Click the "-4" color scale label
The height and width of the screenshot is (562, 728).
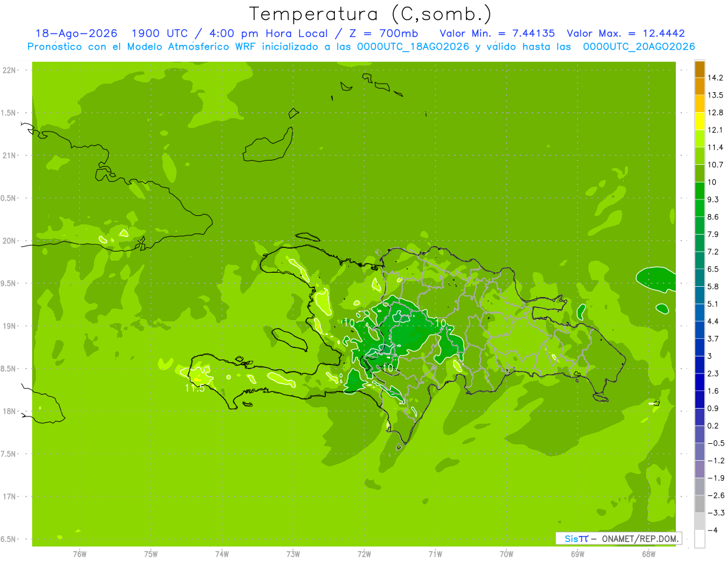(713, 530)
